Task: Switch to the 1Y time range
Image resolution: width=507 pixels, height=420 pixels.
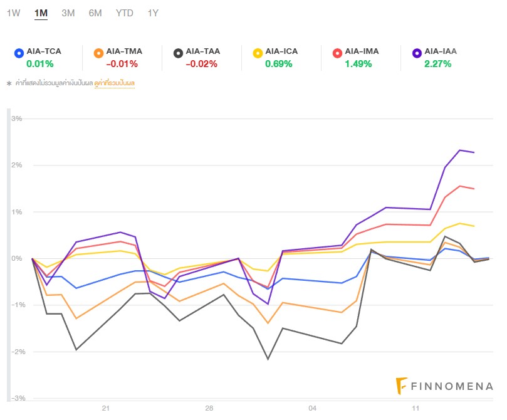Action: coord(153,13)
